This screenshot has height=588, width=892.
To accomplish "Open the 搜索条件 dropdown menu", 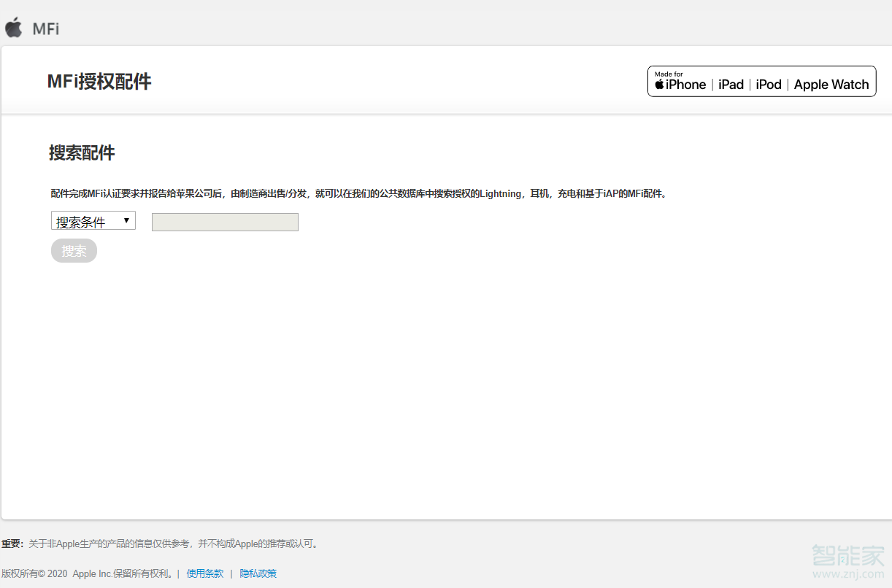I will pos(93,221).
